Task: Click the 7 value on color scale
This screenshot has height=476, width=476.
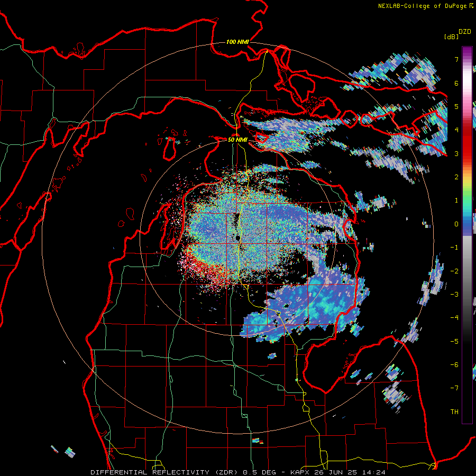Action: [x=456, y=59]
